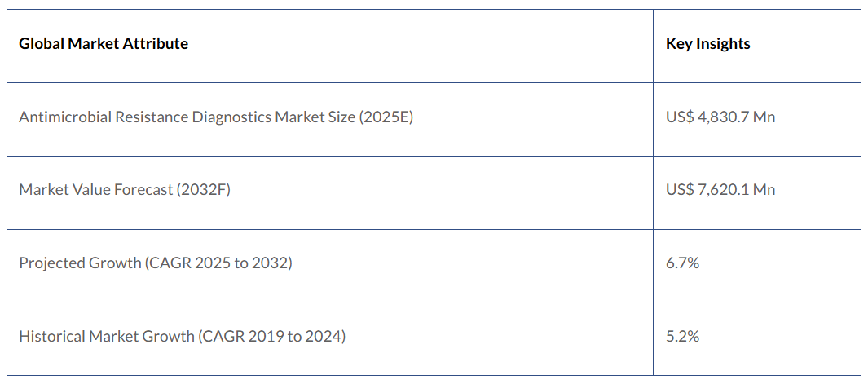
Task: Click the Global Market Attribute column header
Action: 104,44
